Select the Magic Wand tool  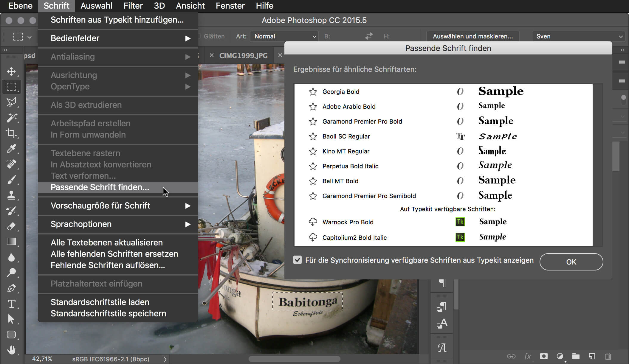[x=11, y=118]
